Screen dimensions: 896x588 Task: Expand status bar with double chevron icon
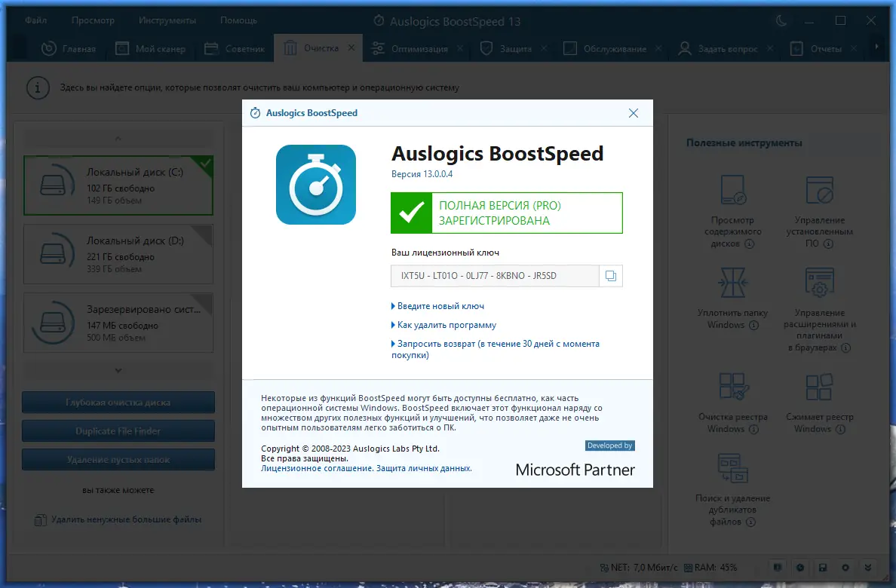coord(868,568)
